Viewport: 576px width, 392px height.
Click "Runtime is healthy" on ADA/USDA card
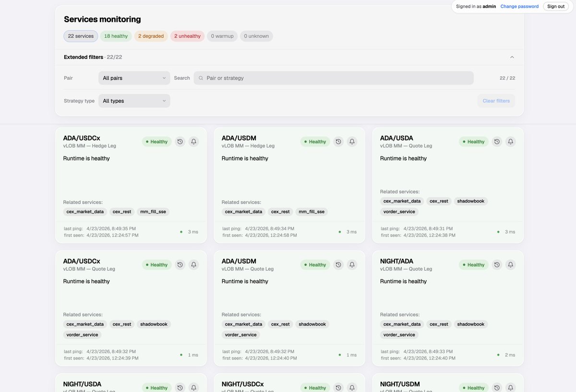[x=403, y=158]
